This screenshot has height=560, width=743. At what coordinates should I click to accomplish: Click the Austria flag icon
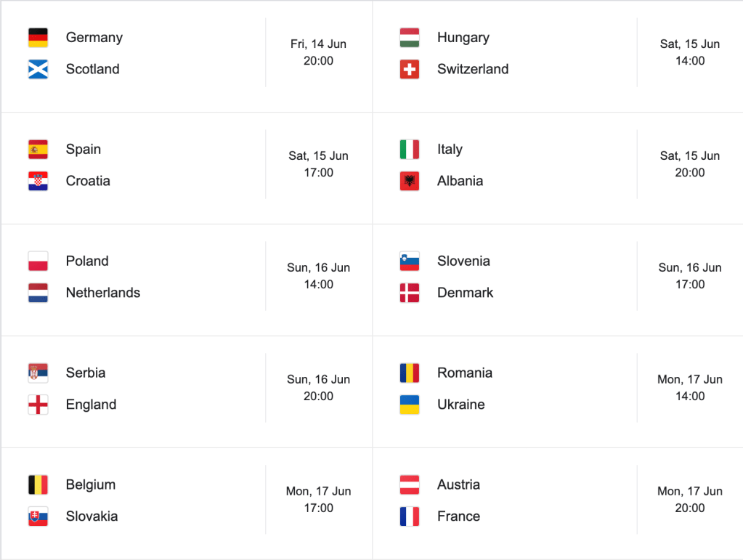click(410, 485)
